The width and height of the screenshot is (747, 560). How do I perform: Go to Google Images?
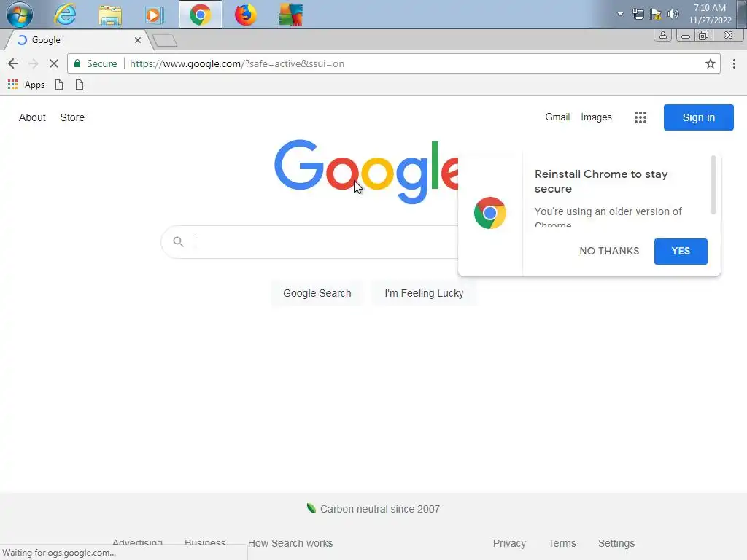pyautogui.click(x=596, y=117)
